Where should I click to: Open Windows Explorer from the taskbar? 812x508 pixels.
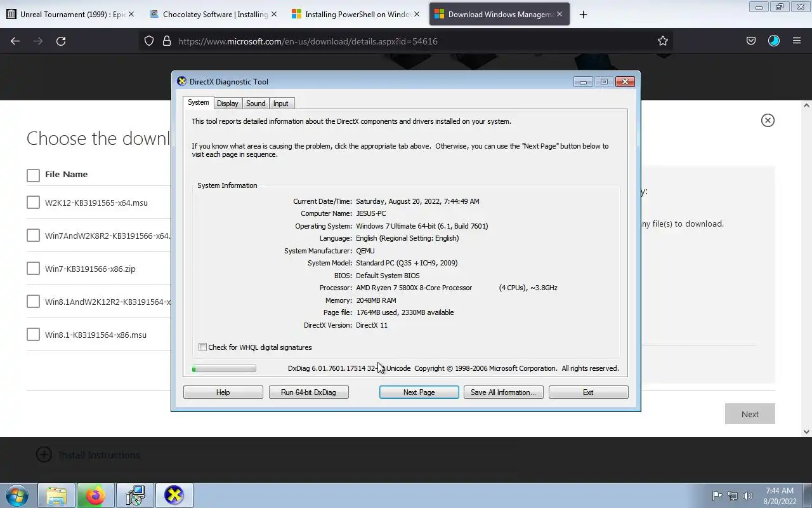coord(56,495)
